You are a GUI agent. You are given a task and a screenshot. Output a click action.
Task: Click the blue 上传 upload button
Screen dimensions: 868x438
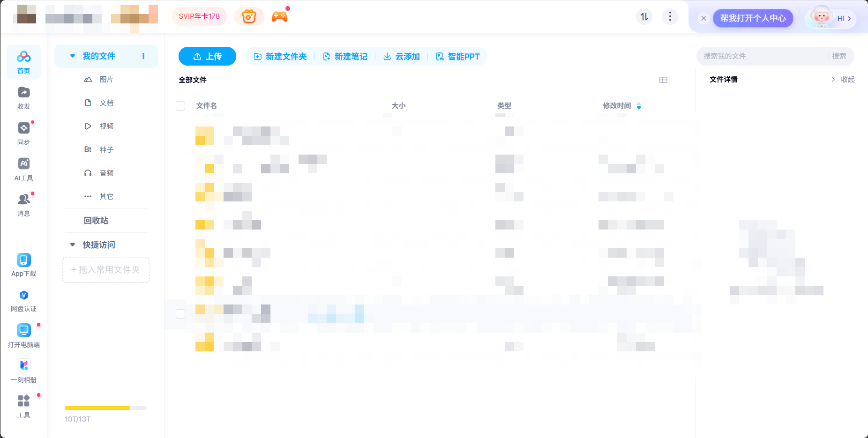(x=207, y=57)
